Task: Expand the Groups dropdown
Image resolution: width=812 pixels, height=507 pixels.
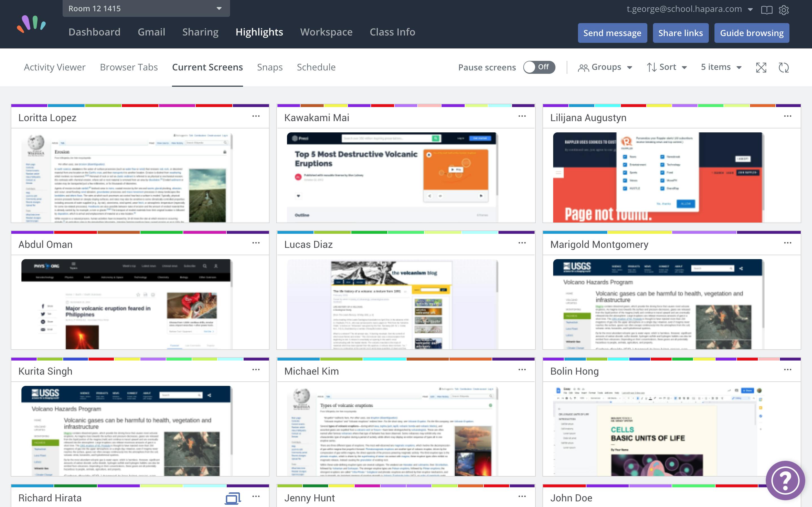Action: 605,67
